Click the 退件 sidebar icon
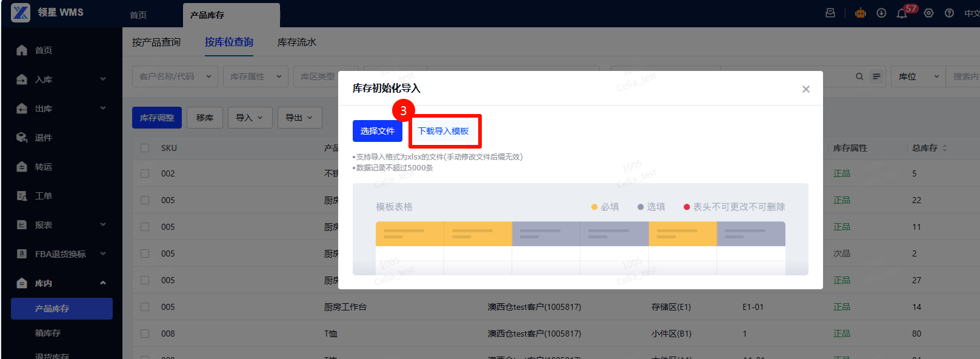980x359 pixels. [x=22, y=138]
